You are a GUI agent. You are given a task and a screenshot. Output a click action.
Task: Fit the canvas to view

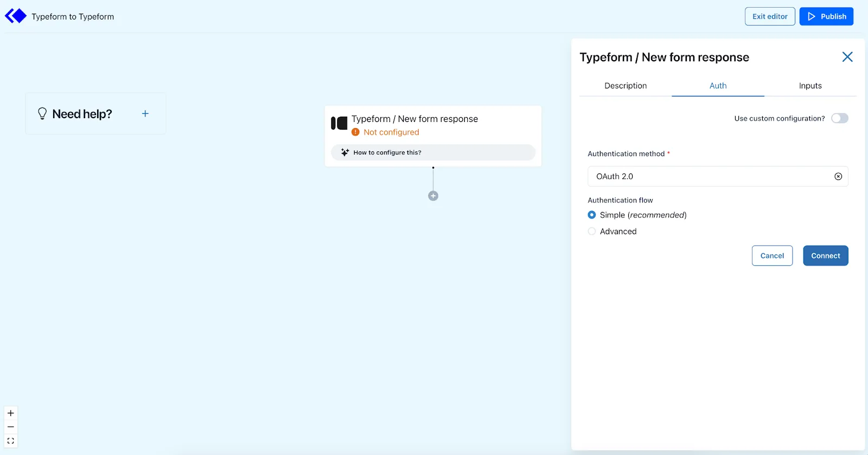[x=11, y=441]
